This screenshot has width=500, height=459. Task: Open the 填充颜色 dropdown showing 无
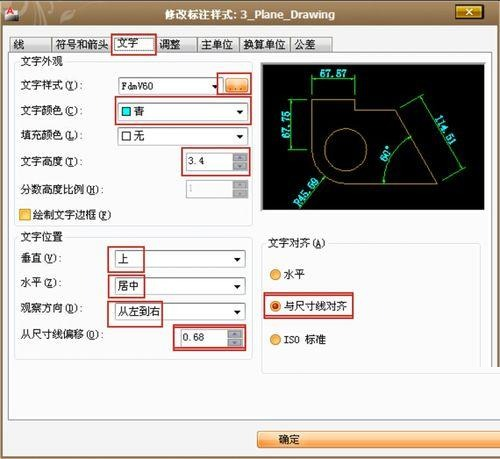(x=183, y=136)
